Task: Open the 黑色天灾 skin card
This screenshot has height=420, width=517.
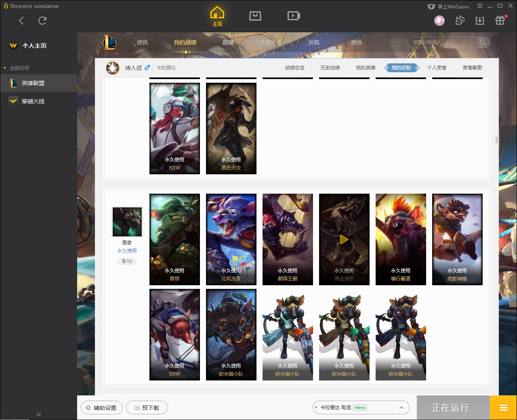Action: pos(231,128)
